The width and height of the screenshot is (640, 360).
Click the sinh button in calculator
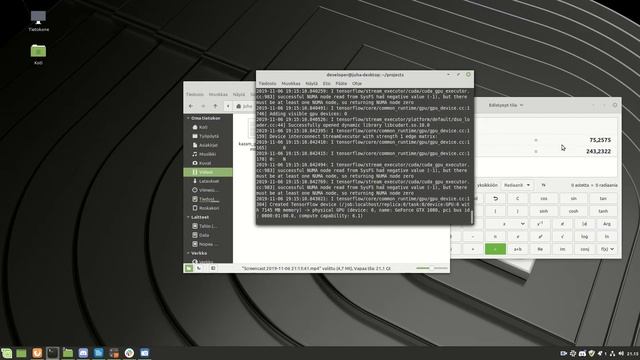(x=544, y=211)
